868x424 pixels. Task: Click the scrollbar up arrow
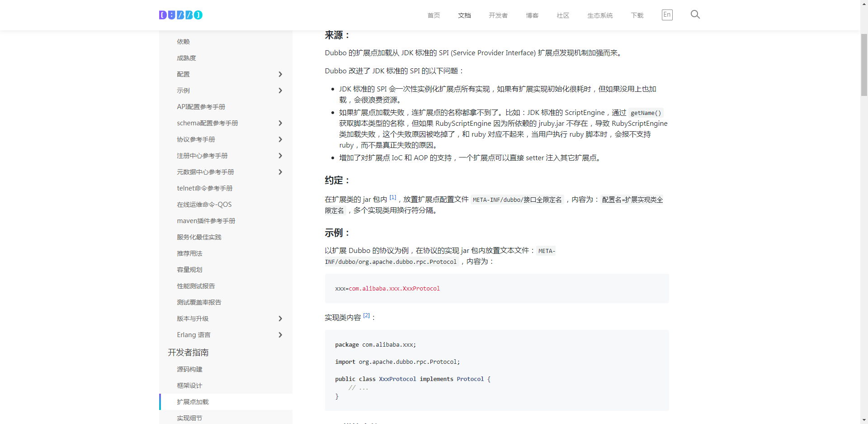pyautogui.click(x=864, y=4)
